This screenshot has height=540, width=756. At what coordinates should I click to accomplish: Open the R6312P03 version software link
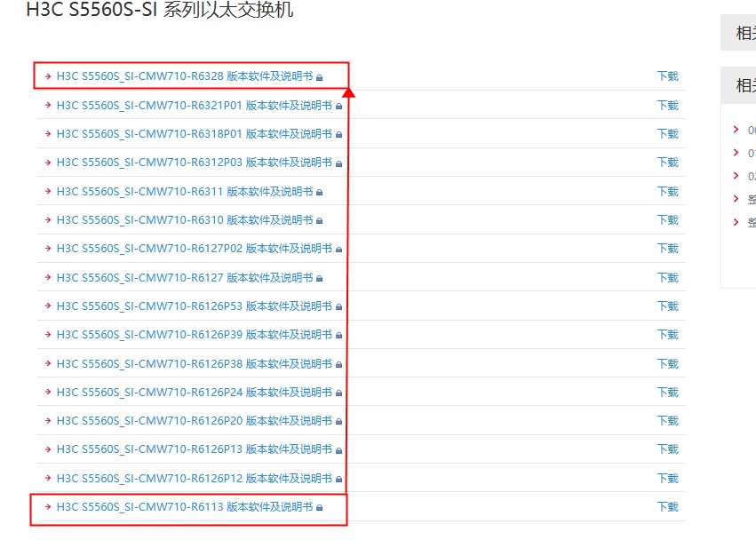(x=195, y=162)
